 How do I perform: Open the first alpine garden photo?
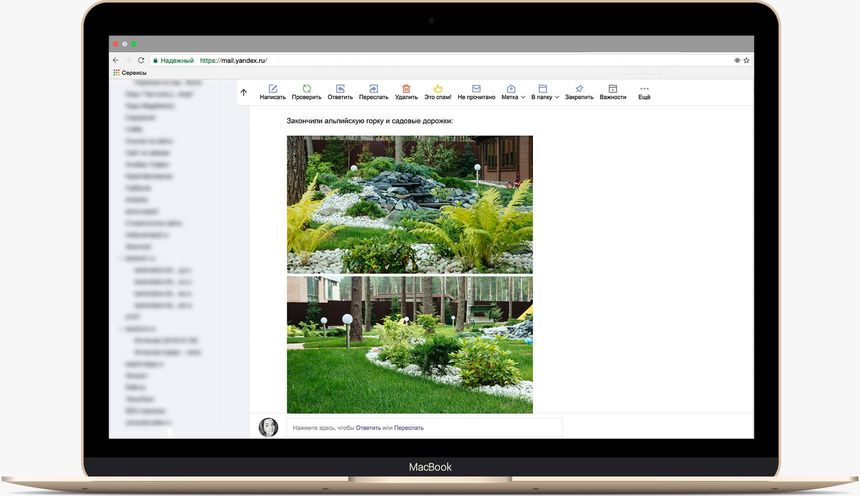coord(409,204)
